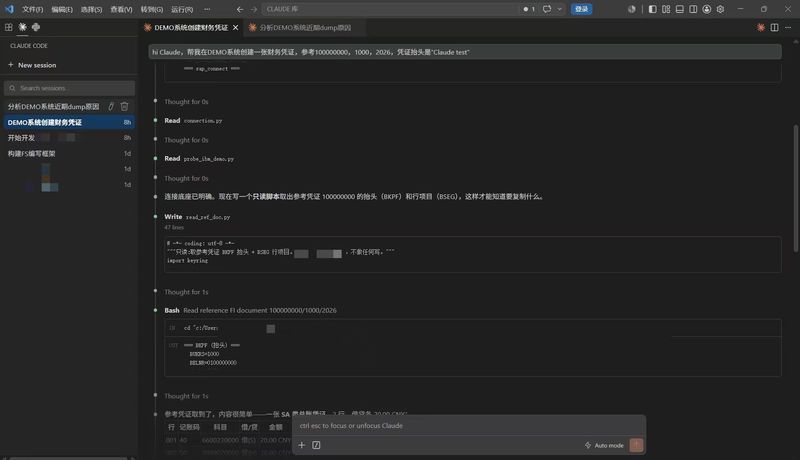Rename the 分析DEMO系统近期dump原因 session with pencil icon
Image resolution: width=800 pixels, height=460 pixels.
click(111, 107)
